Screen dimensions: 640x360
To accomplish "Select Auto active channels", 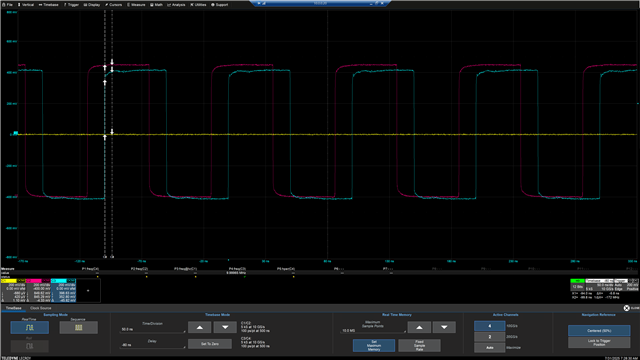I will pos(489,348).
